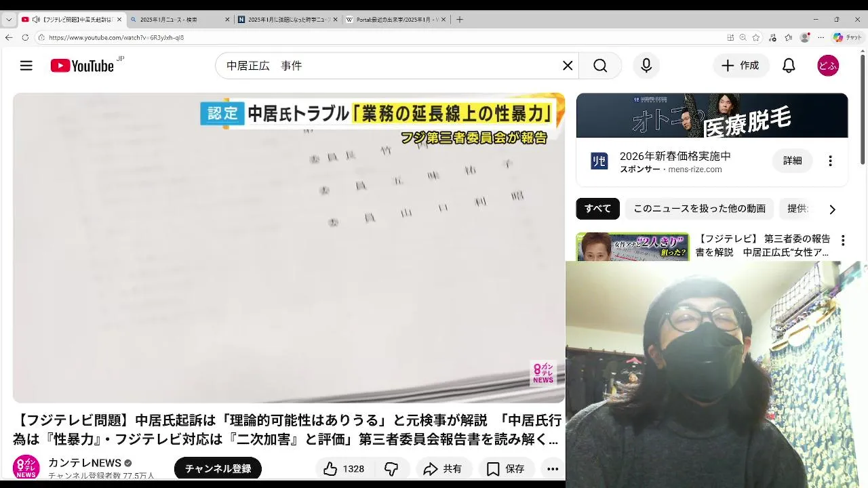The height and width of the screenshot is (488, 868).
Task: Select このニュースを扱った他の動画 chip
Action: point(699,209)
